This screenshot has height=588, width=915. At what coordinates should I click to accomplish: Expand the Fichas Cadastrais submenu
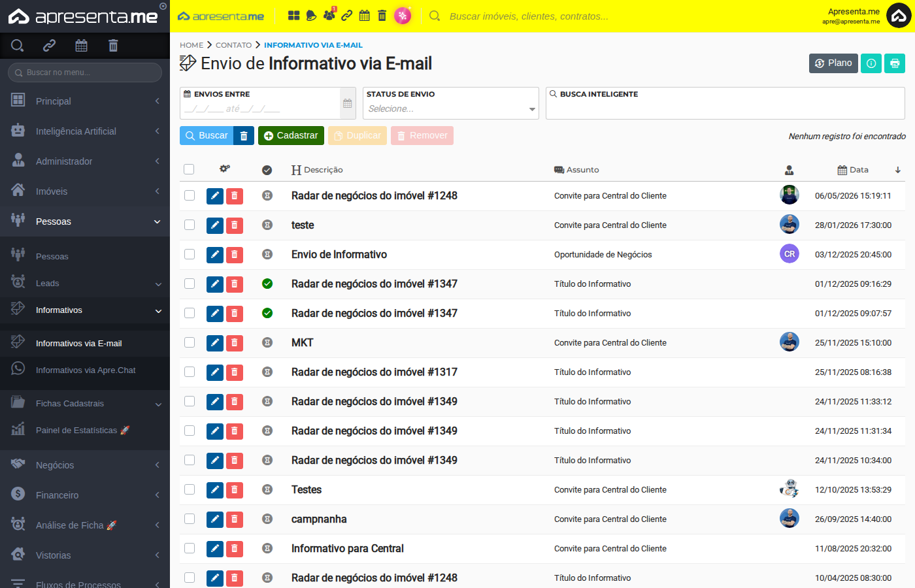coord(85,404)
